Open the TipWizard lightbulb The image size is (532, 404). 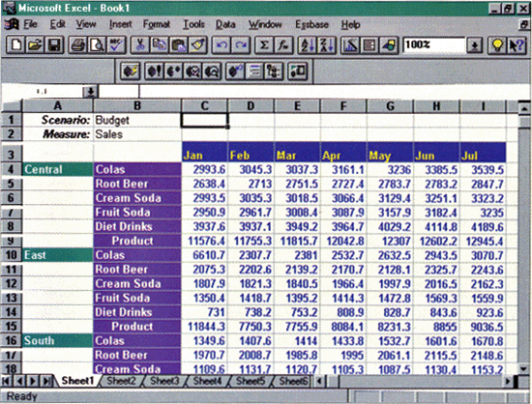(x=497, y=44)
